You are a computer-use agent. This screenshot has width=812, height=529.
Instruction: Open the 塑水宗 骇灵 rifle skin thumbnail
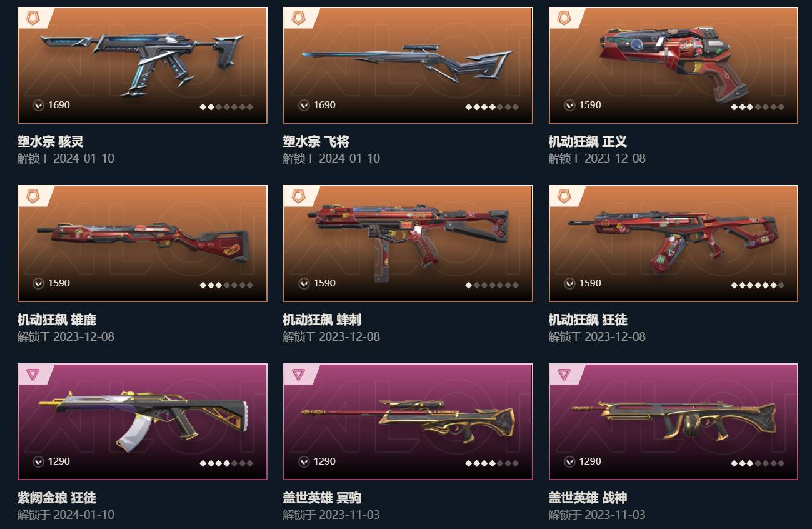pos(143,65)
